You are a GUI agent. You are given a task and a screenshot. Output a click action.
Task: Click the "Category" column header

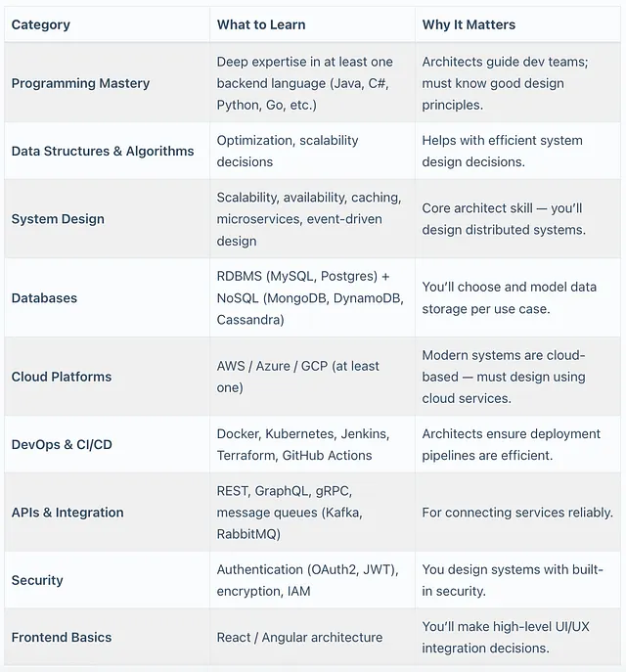pyautogui.click(x=41, y=24)
